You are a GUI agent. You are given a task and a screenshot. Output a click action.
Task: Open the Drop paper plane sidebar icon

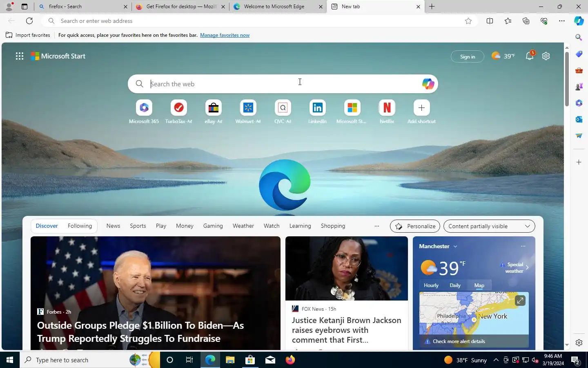[x=579, y=136]
